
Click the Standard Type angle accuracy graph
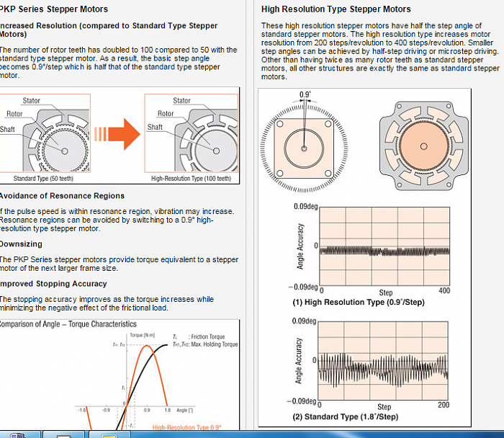(383, 360)
